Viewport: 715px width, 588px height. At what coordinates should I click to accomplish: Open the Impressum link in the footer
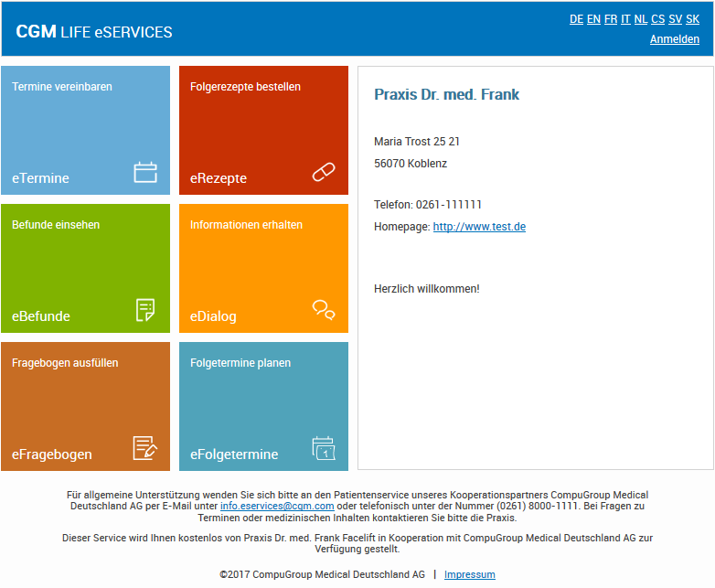pos(470,575)
